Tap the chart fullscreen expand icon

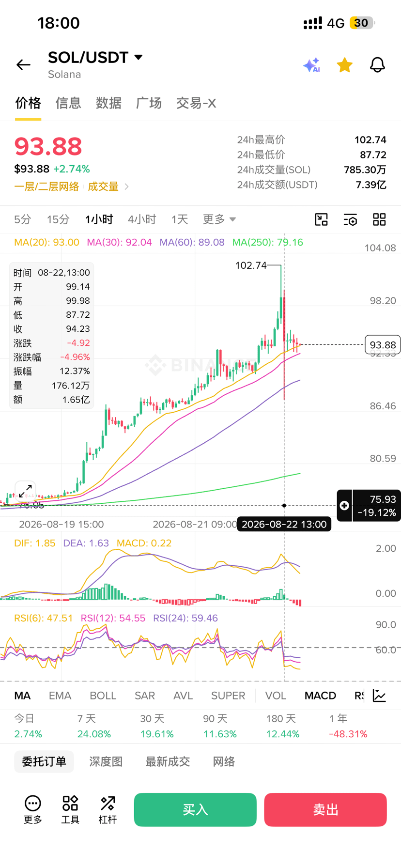pyautogui.click(x=25, y=491)
